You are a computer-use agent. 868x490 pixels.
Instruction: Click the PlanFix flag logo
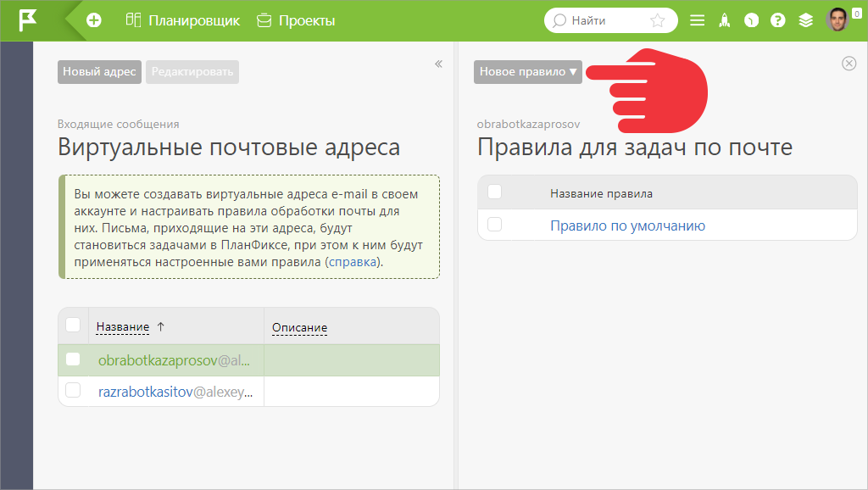(27, 20)
